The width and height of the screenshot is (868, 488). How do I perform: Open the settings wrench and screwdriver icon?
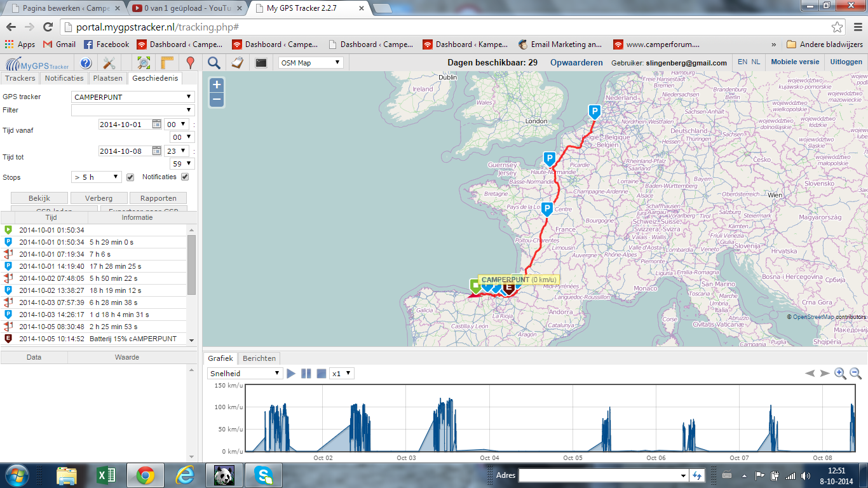click(109, 63)
